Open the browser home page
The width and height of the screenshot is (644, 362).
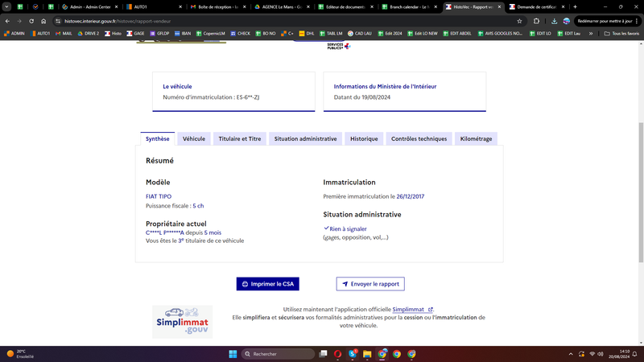pyautogui.click(x=43, y=21)
